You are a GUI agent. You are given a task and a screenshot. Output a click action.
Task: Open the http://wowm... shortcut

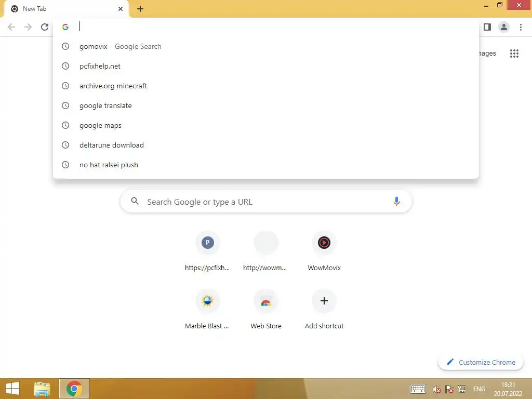coord(265,251)
